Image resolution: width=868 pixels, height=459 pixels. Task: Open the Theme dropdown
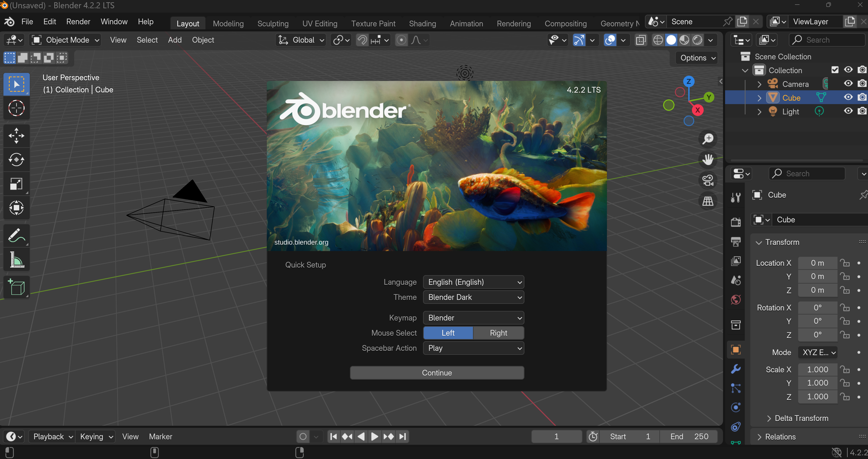tap(473, 297)
